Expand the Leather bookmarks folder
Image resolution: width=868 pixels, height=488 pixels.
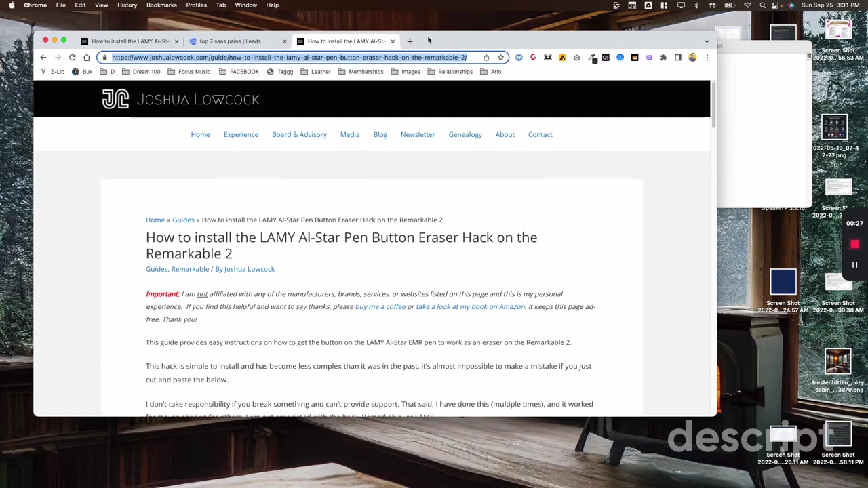[315, 72]
